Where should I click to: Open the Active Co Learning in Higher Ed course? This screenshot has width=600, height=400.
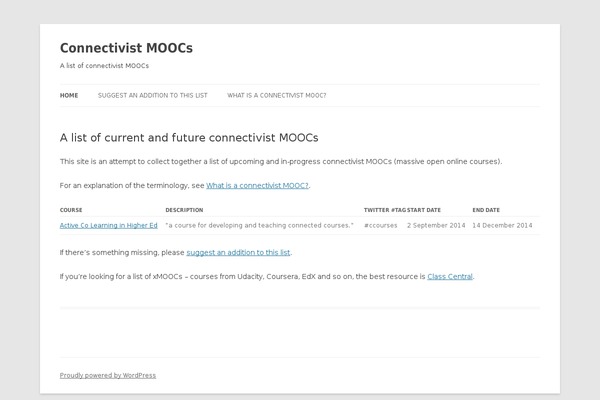[x=109, y=225]
